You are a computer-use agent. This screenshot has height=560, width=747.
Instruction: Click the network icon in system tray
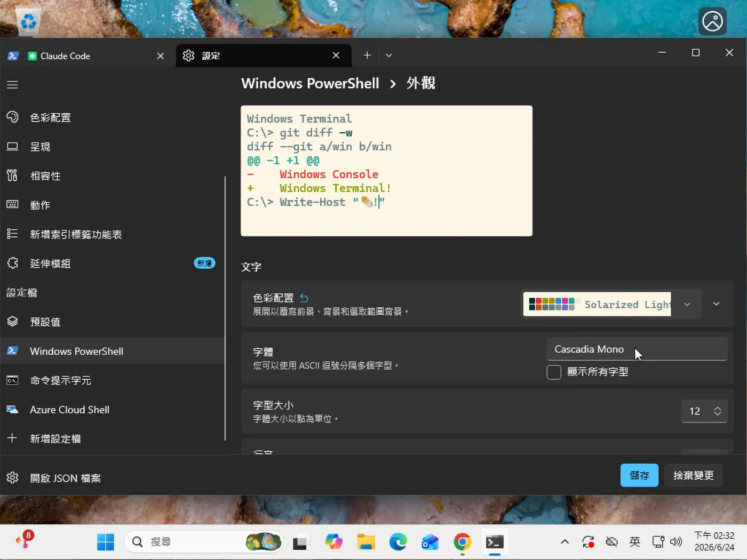point(658,542)
